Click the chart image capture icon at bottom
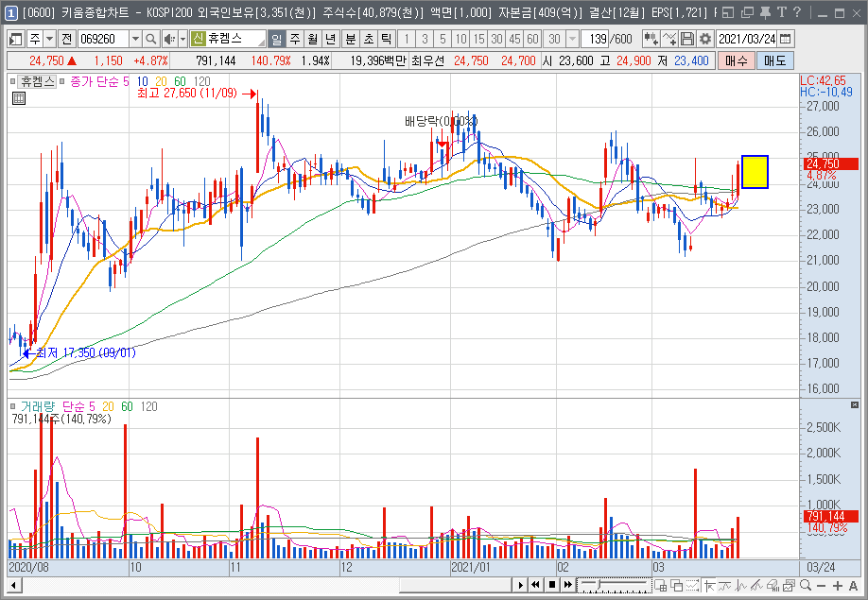The height and width of the screenshot is (600, 868). (789, 585)
